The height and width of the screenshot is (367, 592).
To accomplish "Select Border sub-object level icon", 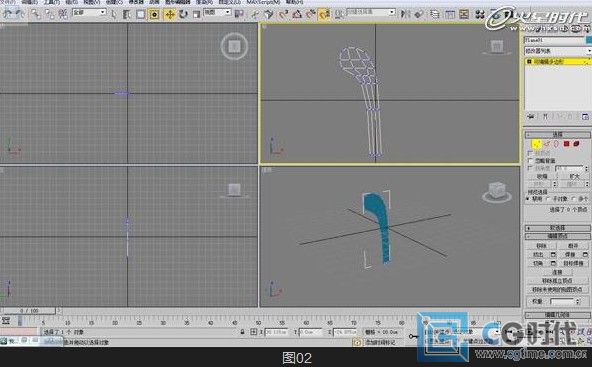I will click(556, 144).
